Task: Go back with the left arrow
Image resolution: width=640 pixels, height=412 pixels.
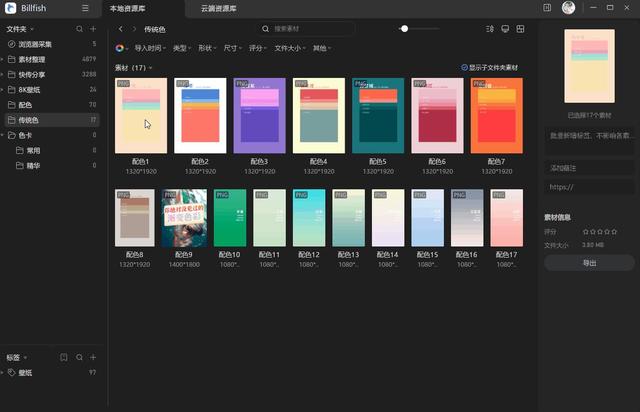Action: click(120, 30)
